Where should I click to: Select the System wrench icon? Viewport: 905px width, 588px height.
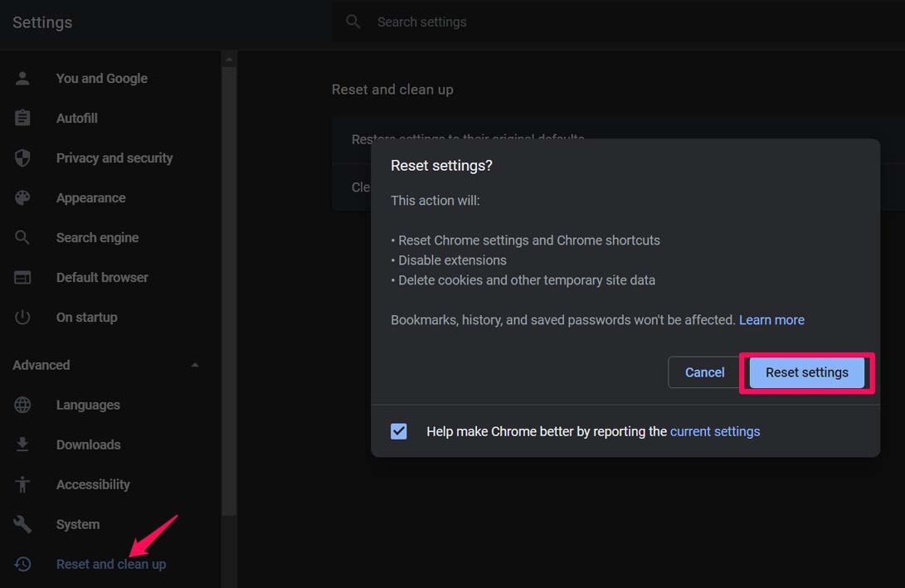(x=22, y=524)
